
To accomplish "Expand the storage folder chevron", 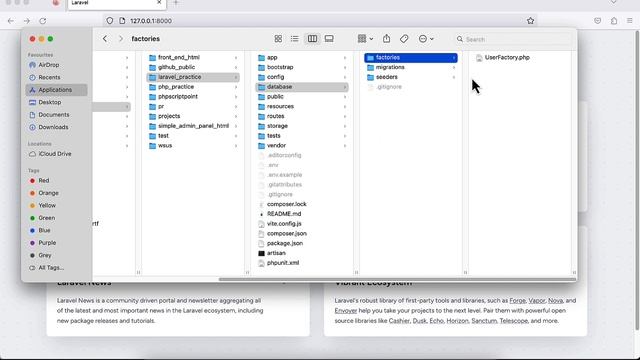I will point(345,127).
